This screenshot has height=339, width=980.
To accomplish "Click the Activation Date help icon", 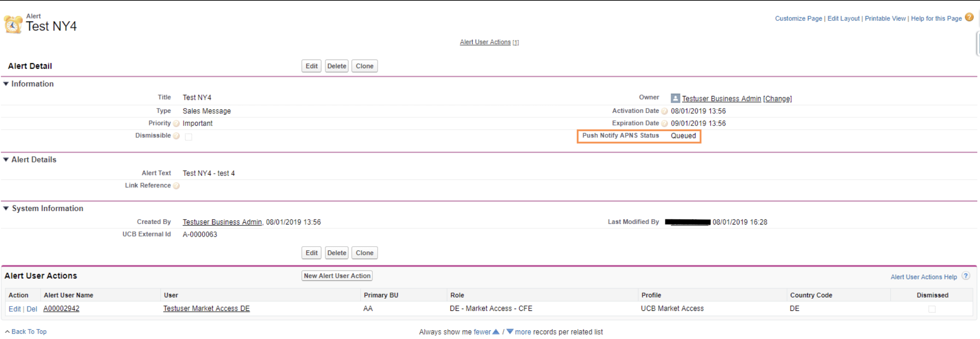I will [x=664, y=111].
